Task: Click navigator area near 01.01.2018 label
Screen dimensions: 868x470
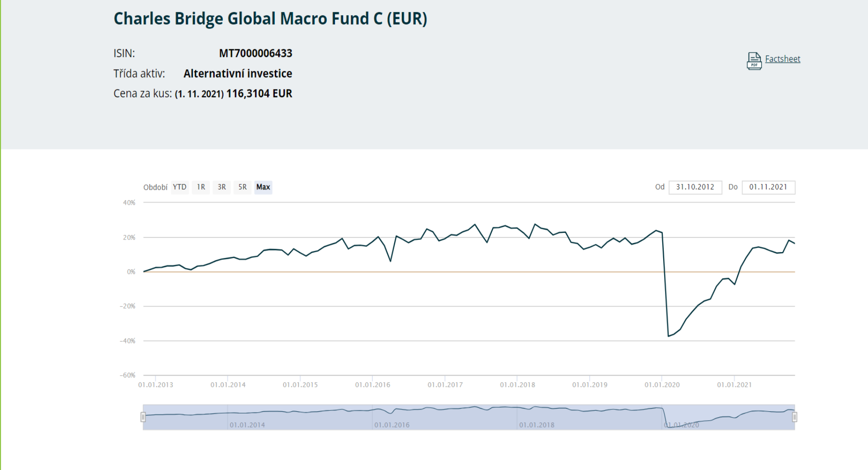Action: (x=536, y=424)
